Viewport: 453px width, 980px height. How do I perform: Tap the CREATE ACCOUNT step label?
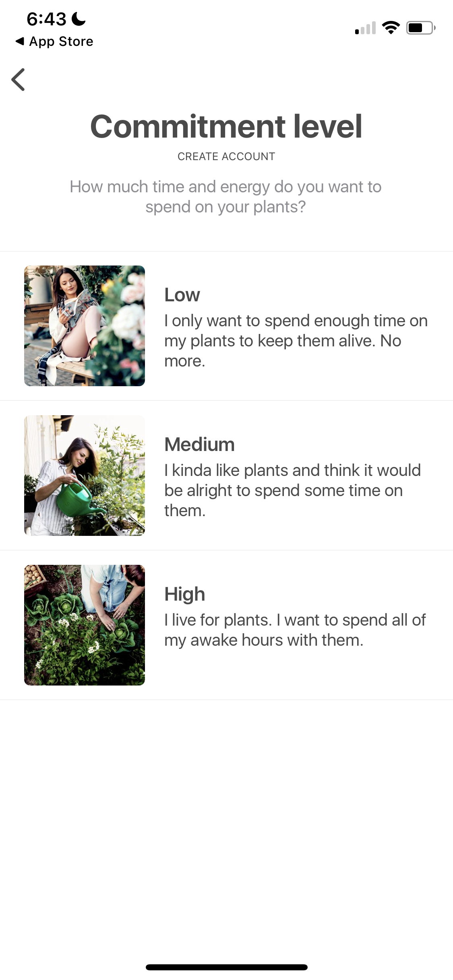tap(226, 156)
